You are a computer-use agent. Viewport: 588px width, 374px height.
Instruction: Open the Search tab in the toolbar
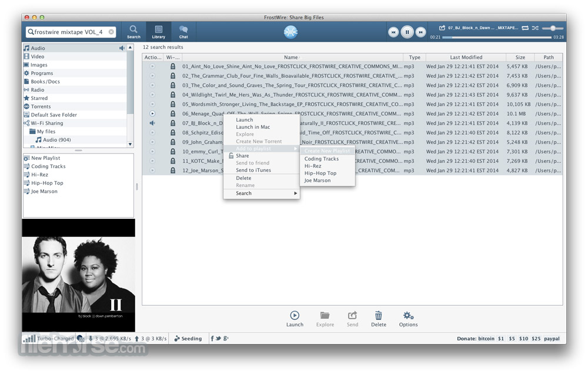click(133, 32)
